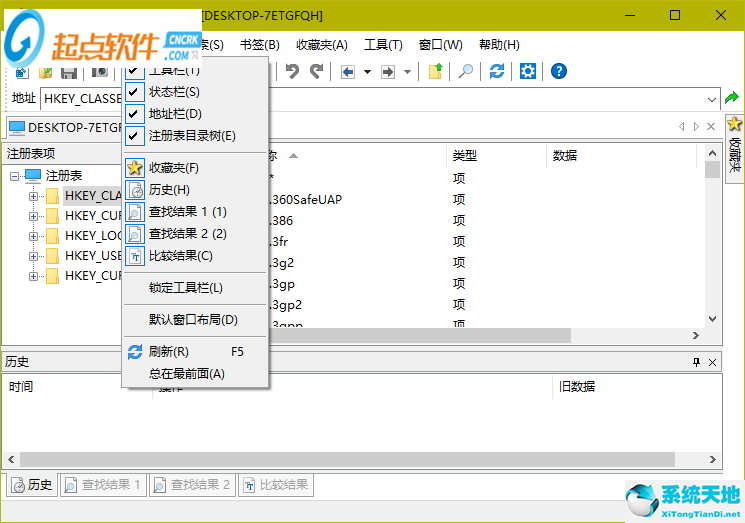Click the blue refresh icon in toolbar
This screenshot has width=745, height=523.
(497, 72)
